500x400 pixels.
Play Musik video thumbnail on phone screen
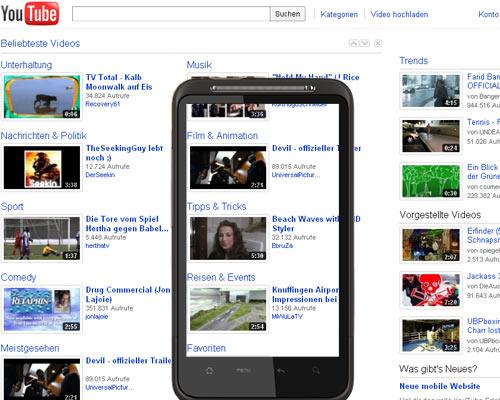228,111
